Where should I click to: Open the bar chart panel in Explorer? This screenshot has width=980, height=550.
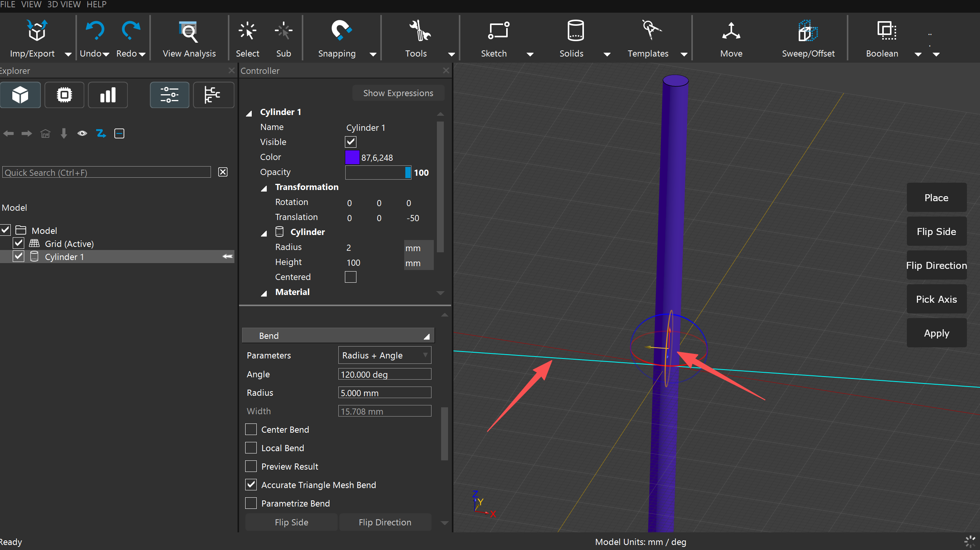pos(108,95)
